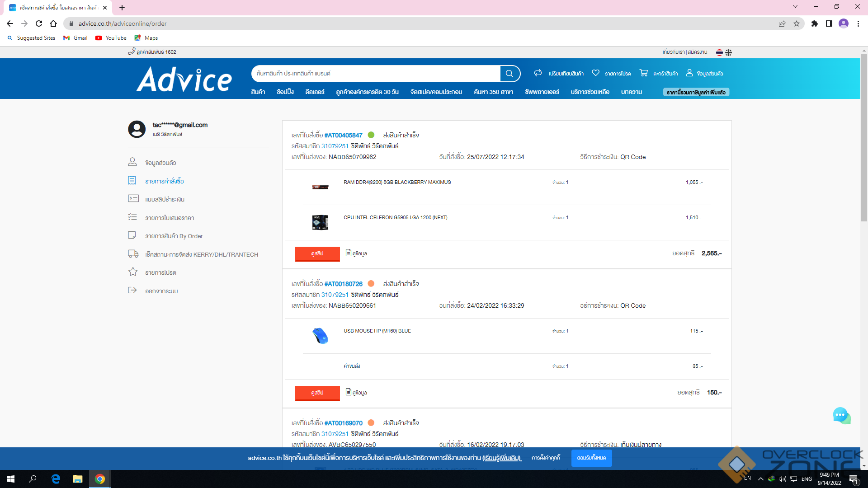This screenshot has width=868, height=488.
Task: Click the CPU Intel Celeron product thumbnail
Action: pos(320,222)
